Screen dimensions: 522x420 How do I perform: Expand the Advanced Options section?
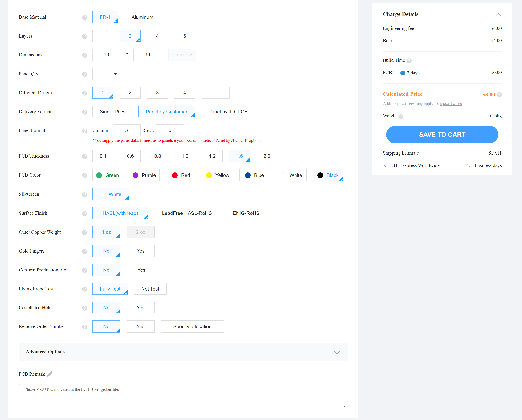[x=337, y=352]
